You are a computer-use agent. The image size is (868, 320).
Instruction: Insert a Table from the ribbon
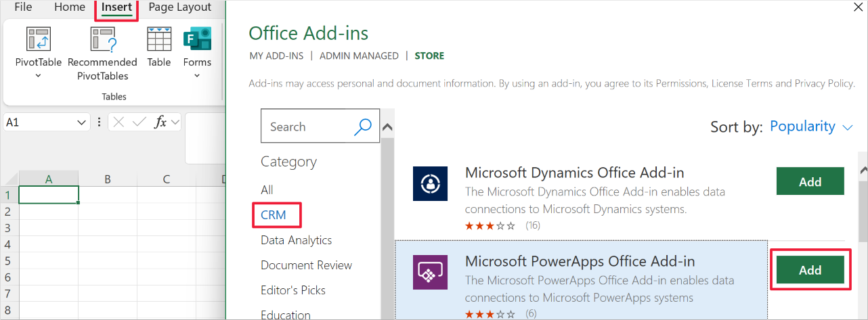(x=159, y=39)
